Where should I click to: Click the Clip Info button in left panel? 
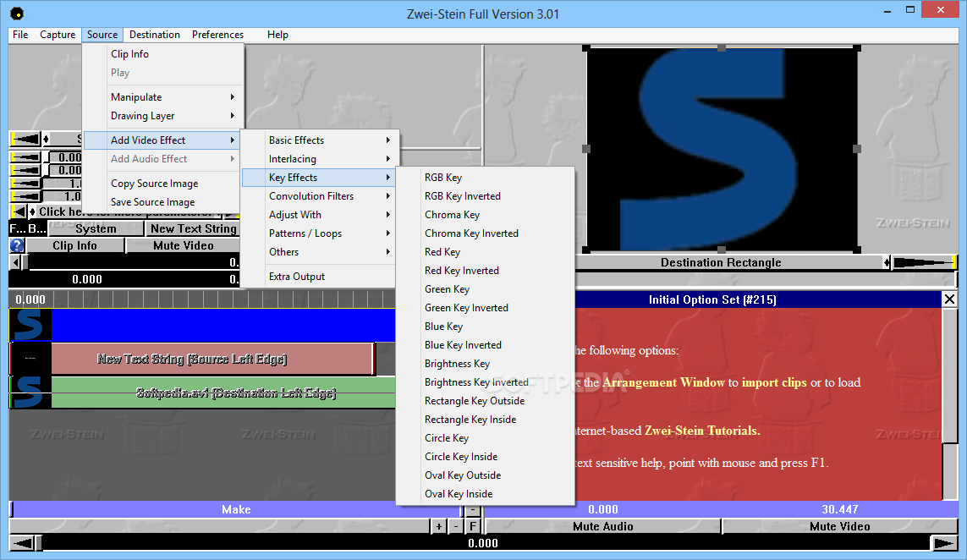click(x=74, y=245)
